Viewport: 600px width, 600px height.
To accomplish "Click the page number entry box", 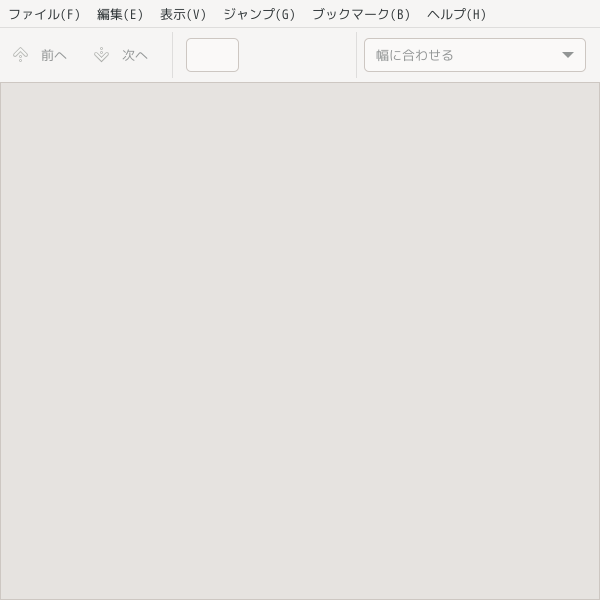I will click(x=212, y=55).
